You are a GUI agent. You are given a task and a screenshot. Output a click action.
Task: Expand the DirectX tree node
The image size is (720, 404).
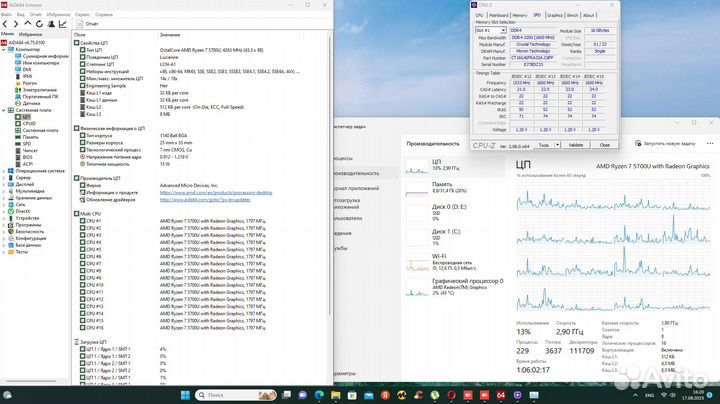tap(4, 211)
